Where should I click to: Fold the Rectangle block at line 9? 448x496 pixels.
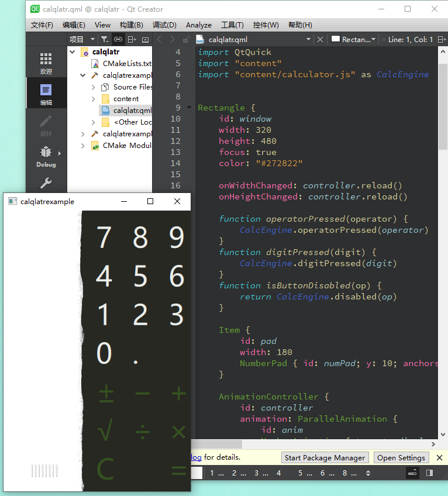pyautogui.click(x=189, y=108)
